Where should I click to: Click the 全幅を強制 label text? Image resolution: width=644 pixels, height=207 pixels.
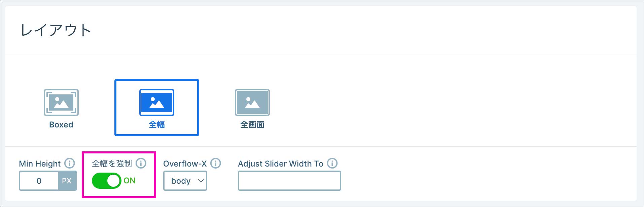coord(112,164)
